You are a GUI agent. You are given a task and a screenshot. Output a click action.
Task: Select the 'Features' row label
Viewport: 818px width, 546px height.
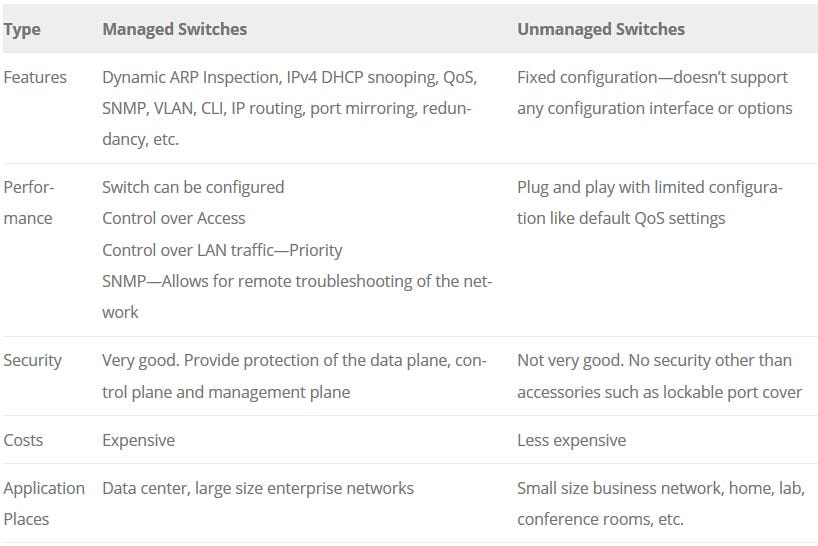pyautogui.click(x=35, y=78)
